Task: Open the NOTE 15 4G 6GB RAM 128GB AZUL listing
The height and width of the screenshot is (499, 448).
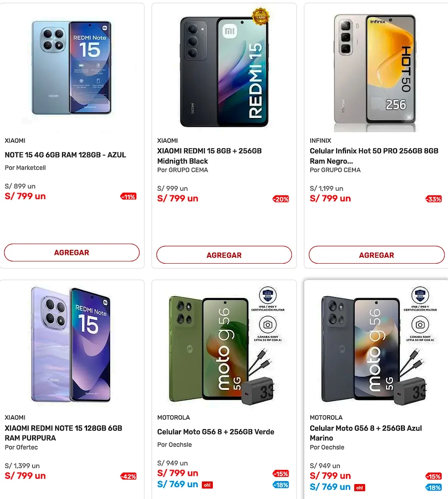Action: pos(65,155)
